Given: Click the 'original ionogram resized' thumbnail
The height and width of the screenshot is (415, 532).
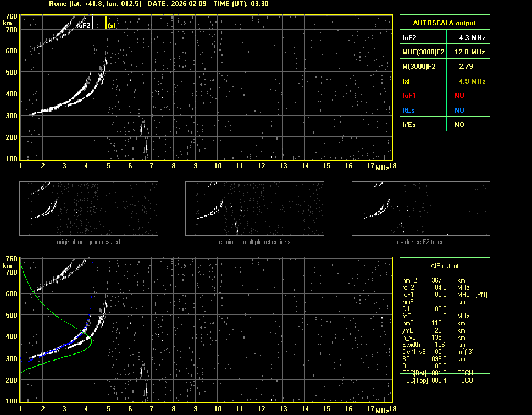Looking at the screenshot, I should pyautogui.click(x=88, y=208).
